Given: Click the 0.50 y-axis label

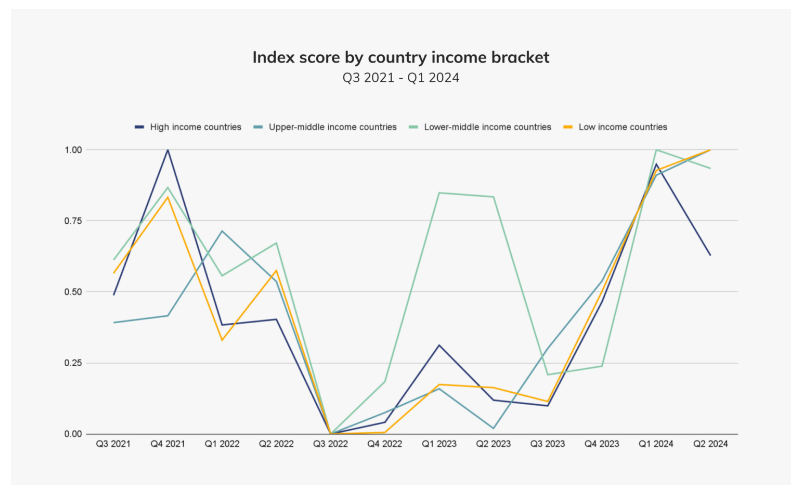Looking at the screenshot, I should 74,292.
